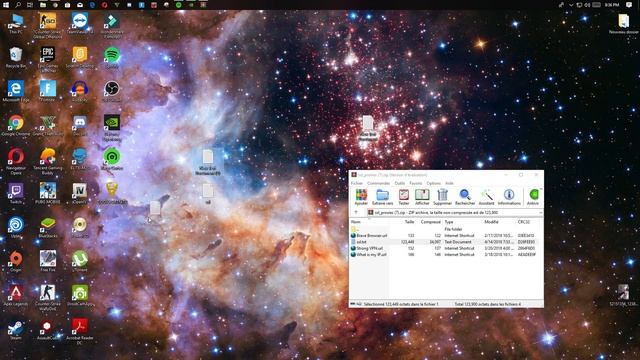The image size is (640, 360).
Task: Select the What is my IP.url row
Action: tap(444, 255)
